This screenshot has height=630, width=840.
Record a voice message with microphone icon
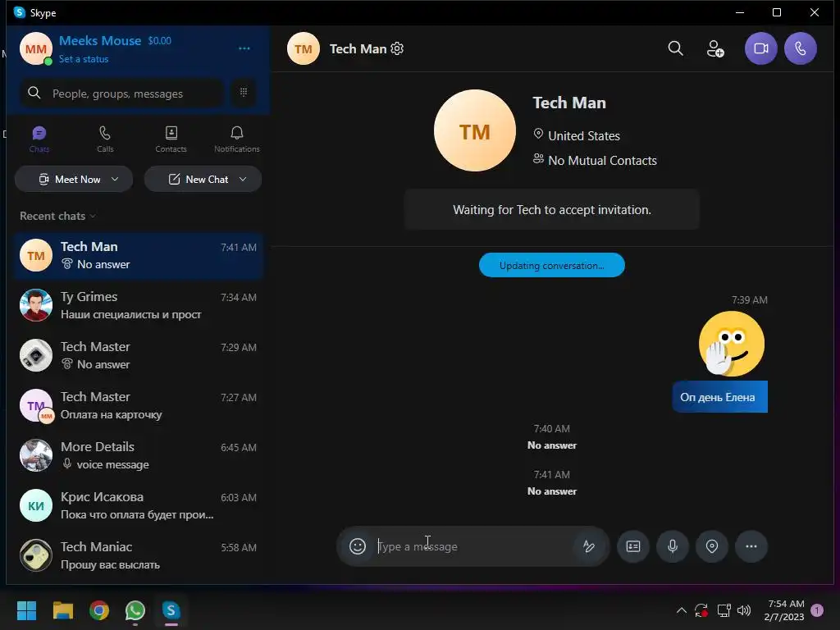673,546
